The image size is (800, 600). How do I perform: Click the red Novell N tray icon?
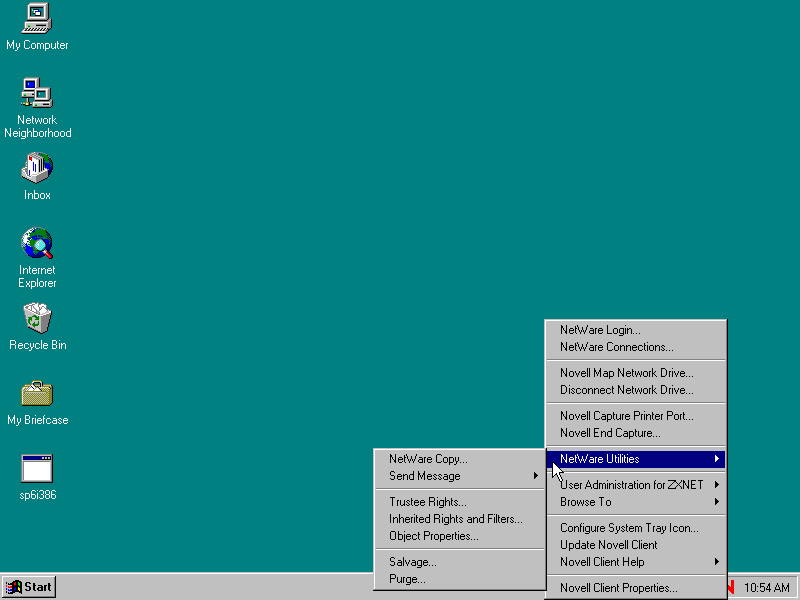(x=731, y=587)
